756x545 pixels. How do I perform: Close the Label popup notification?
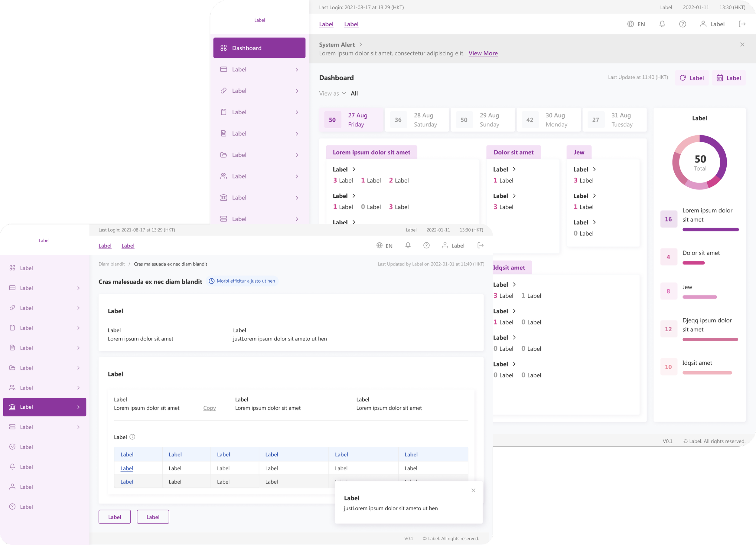473,490
